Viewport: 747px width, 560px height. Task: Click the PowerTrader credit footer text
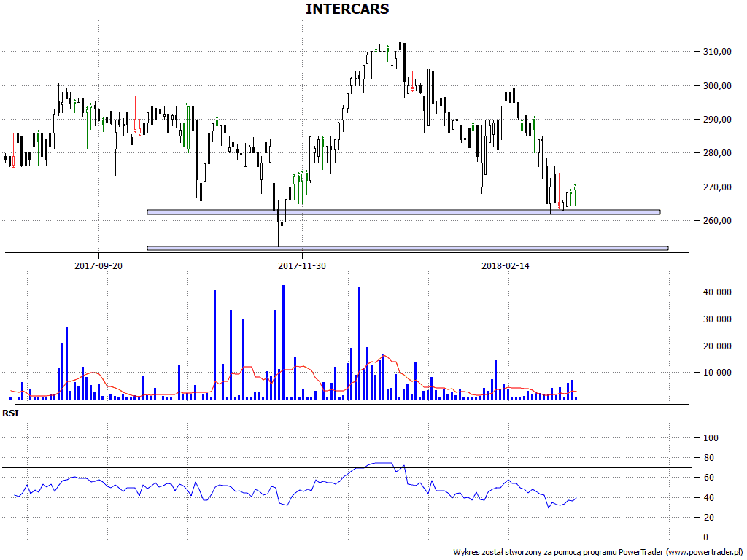tap(597, 552)
